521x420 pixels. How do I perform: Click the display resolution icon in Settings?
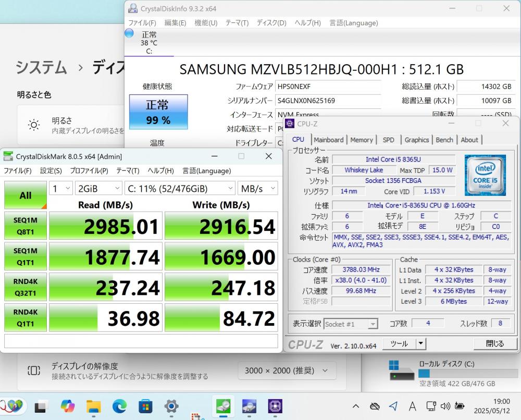[34, 370]
